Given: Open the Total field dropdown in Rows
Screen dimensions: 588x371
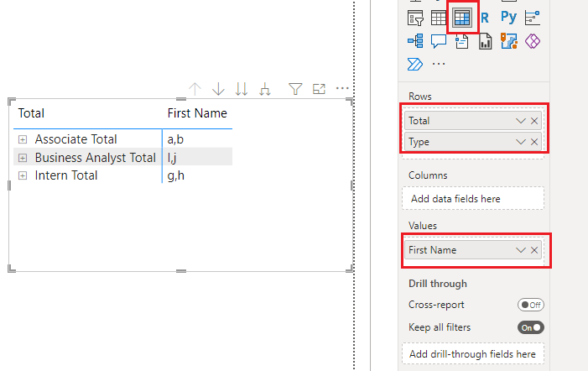Looking at the screenshot, I should [521, 121].
